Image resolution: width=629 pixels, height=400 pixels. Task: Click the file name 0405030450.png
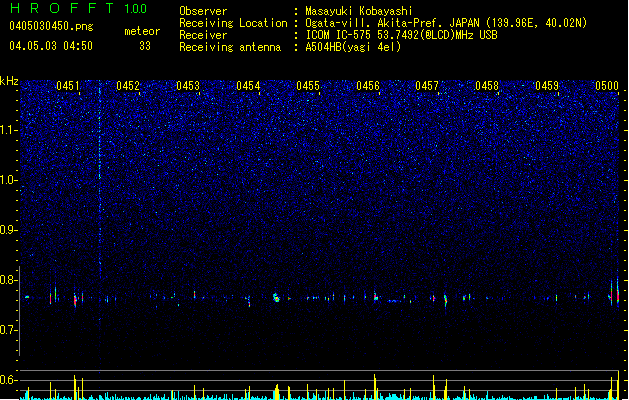(51, 26)
